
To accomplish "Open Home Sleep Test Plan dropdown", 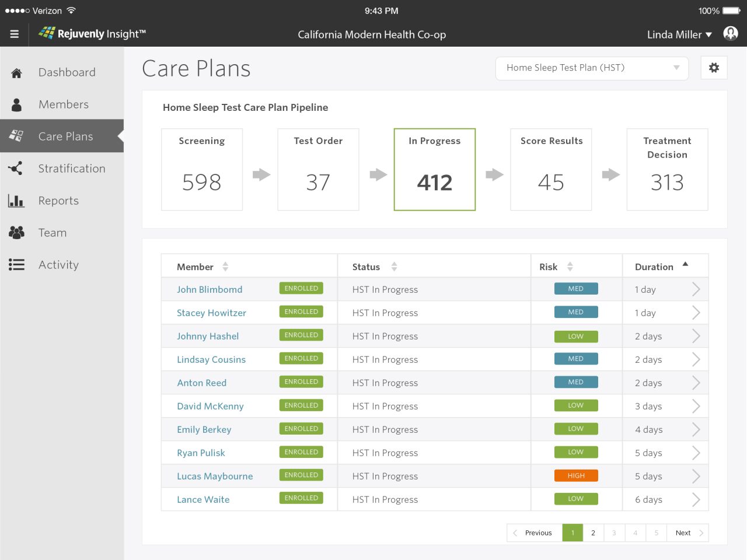I will click(591, 68).
